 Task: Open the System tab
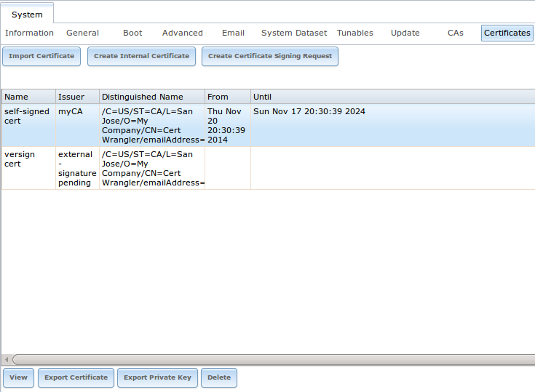[27, 15]
